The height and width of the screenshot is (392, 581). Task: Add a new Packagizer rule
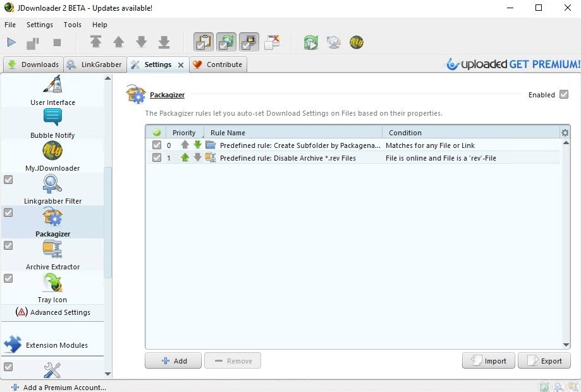[x=173, y=360]
